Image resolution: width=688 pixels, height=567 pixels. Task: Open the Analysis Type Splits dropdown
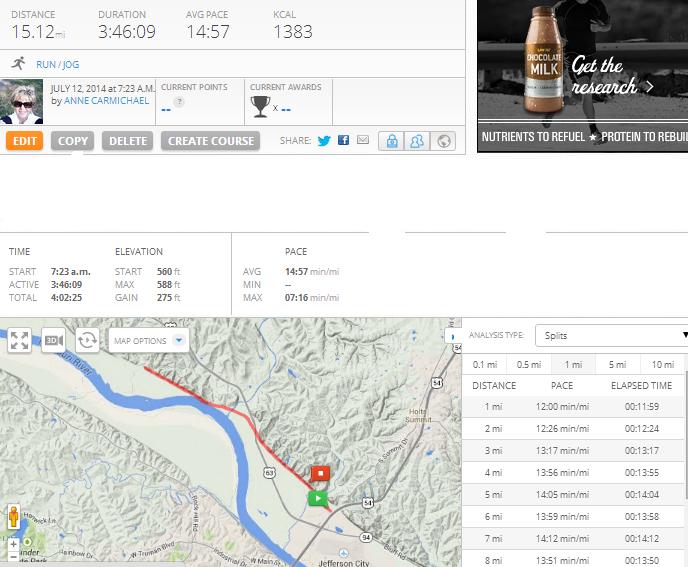(x=611, y=336)
